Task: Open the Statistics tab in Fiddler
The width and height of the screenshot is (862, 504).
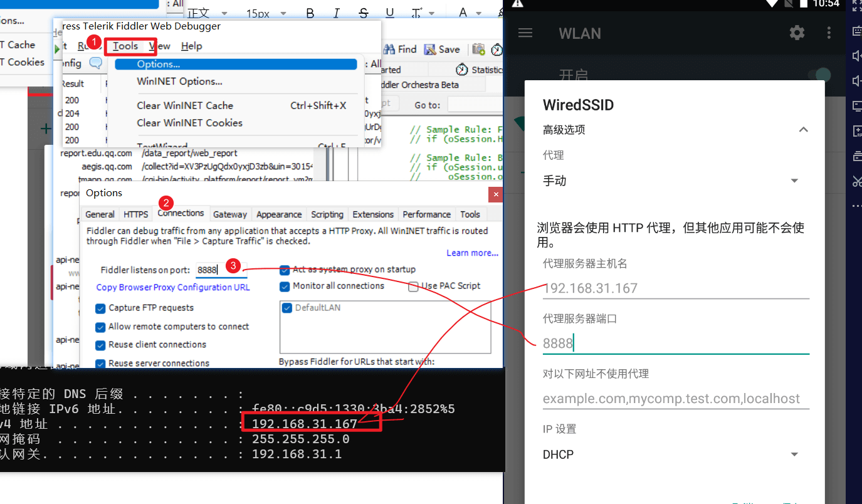Action: (x=480, y=70)
